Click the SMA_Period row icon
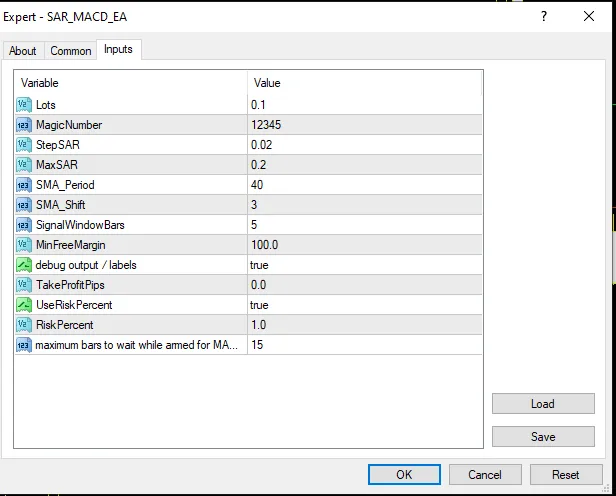Viewport: 616px width, 496px height. (24, 185)
